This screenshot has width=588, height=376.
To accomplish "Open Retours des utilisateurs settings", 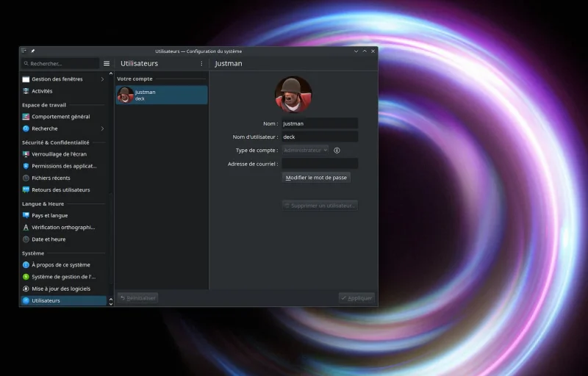I will (63, 190).
